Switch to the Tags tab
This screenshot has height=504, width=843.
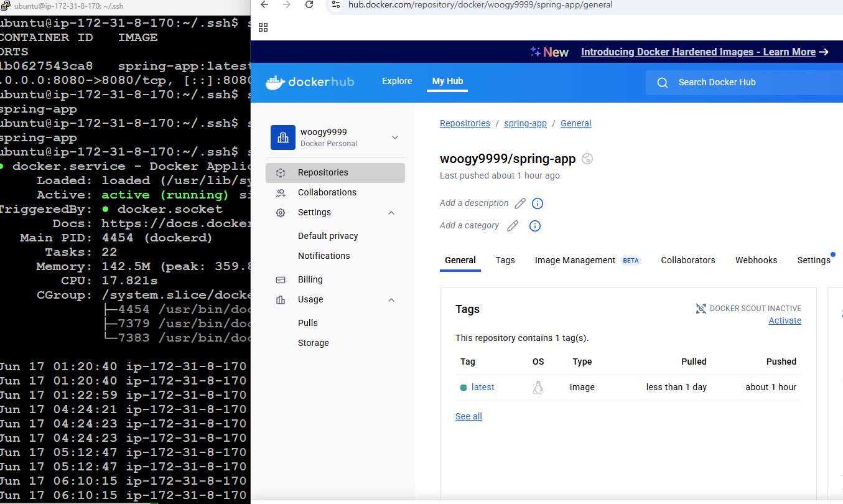point(505,260)
